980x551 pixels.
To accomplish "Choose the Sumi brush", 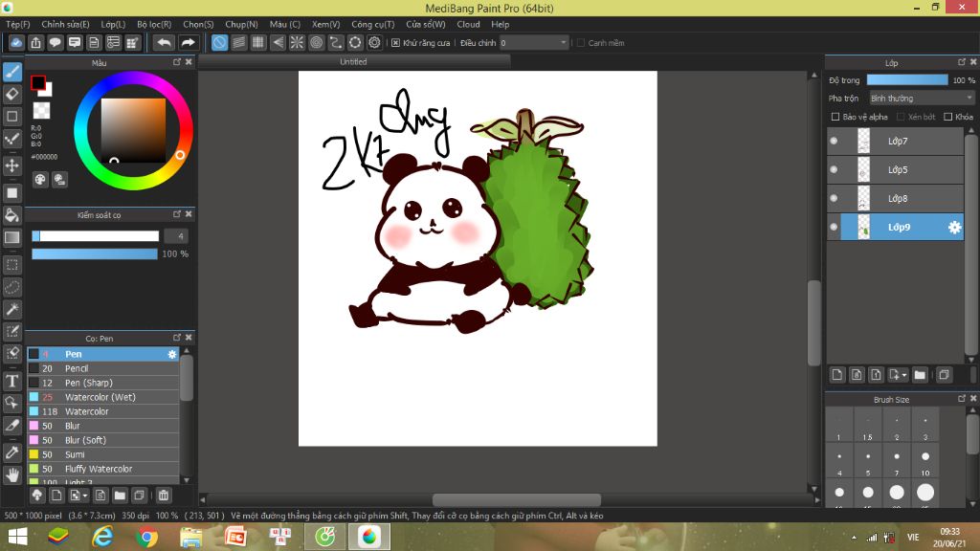I will pos(103,454).
